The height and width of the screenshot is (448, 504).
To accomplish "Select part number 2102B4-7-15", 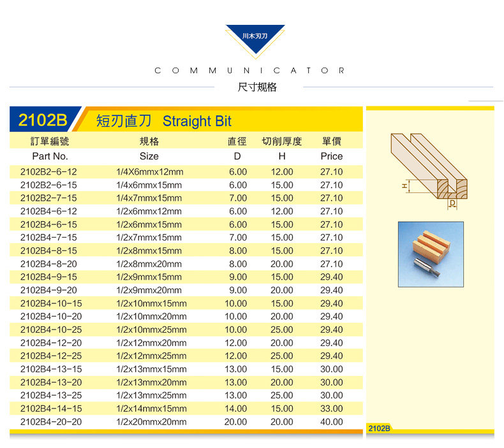I will pyautogui.click(x=48, y=237).
